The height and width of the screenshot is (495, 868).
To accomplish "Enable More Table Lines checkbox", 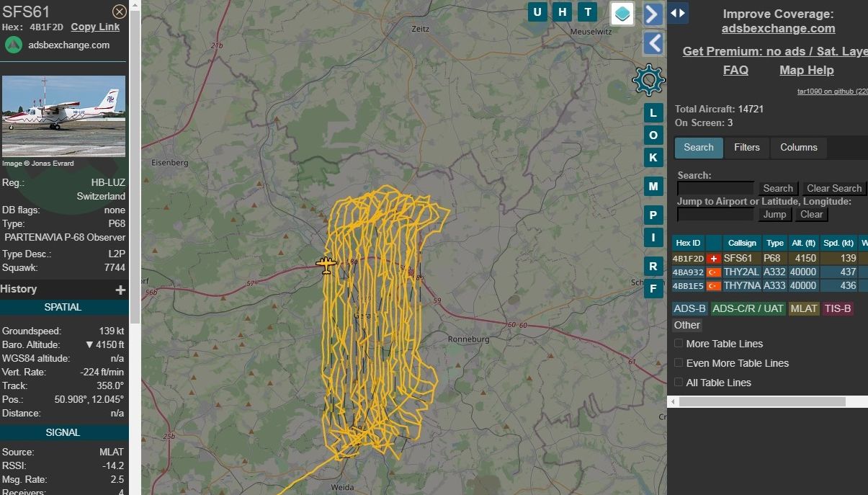I will tap(679, 344).
